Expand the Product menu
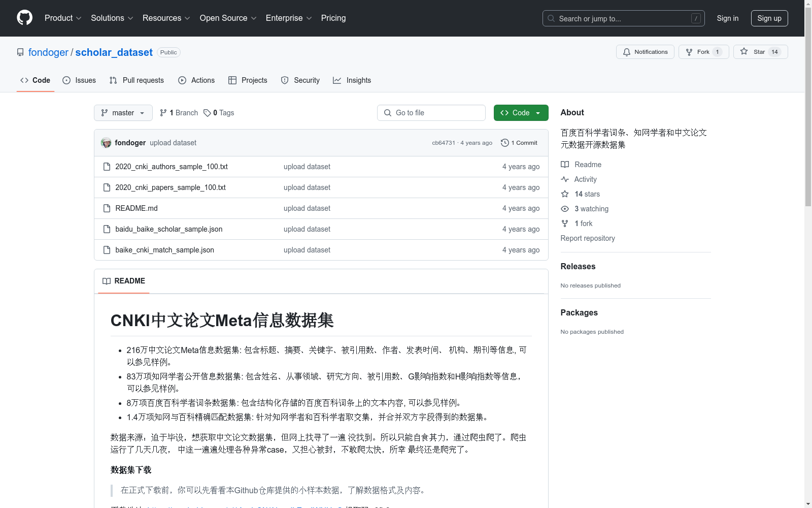The height and width of the screenshot is (508, 812). coord(63,18)
